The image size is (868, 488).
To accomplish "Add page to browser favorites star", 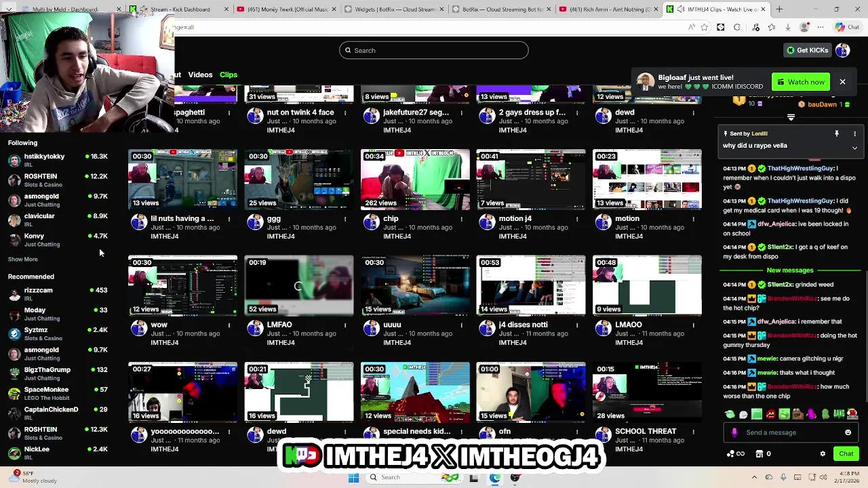I will click(705, 27).
